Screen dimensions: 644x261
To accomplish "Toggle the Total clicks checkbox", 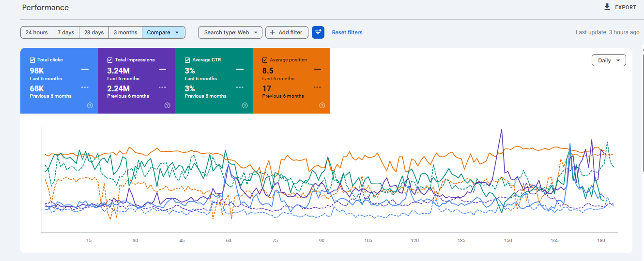I will pyautogui.click(x=32, y=60).
